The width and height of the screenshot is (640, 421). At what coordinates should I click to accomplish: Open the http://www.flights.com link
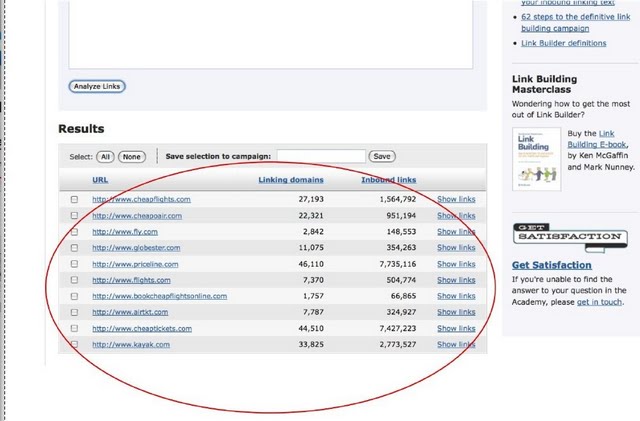131,280
